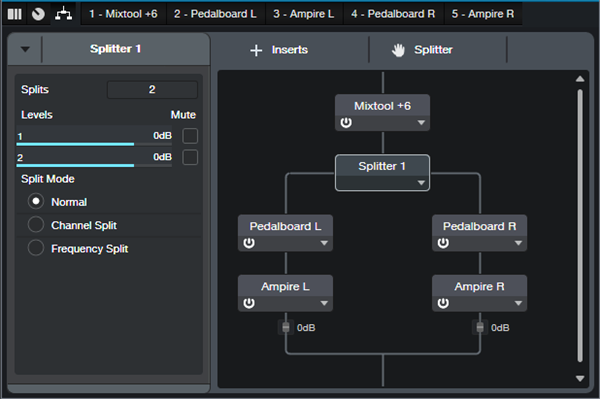The height and width of the screenshot is (399, 600).
Task: Switch to the 5 - Ampire R tab
Action: point(483,14)
